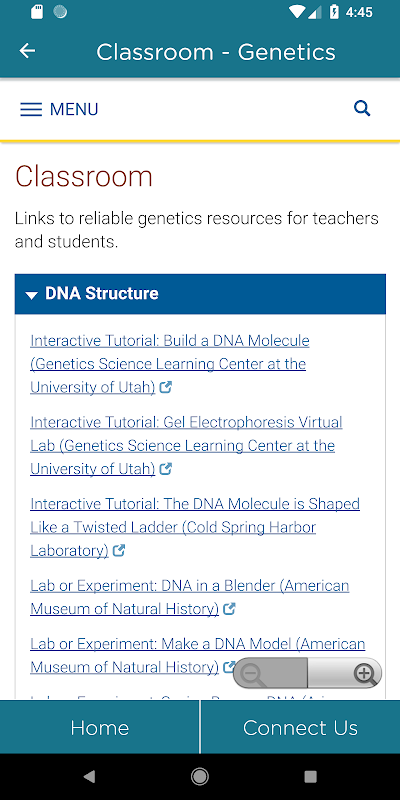This screenshot has height=800, width=400.
Task: Open the MENU label
Action: [74, 109]
